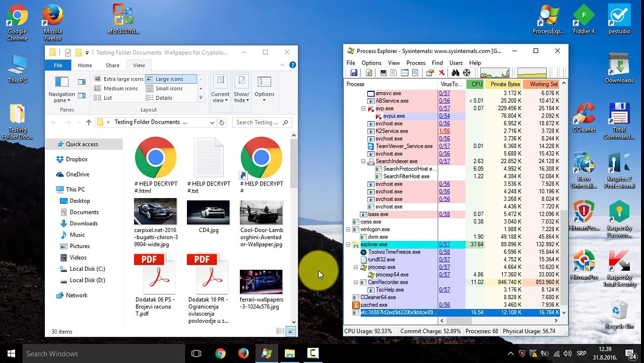The image size is (644, 363).
Task: Select Extra large icons layout
Action: 119,79
